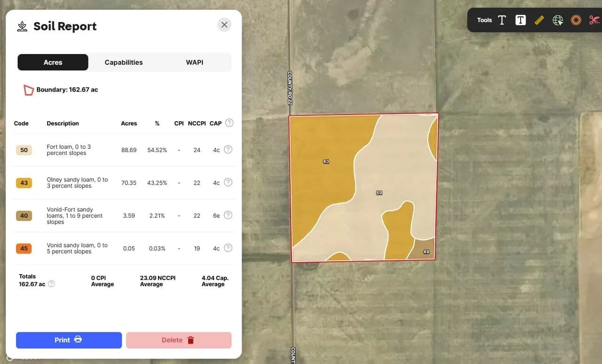
Task: Open help for Fort loam row
Action: (228, 150)
